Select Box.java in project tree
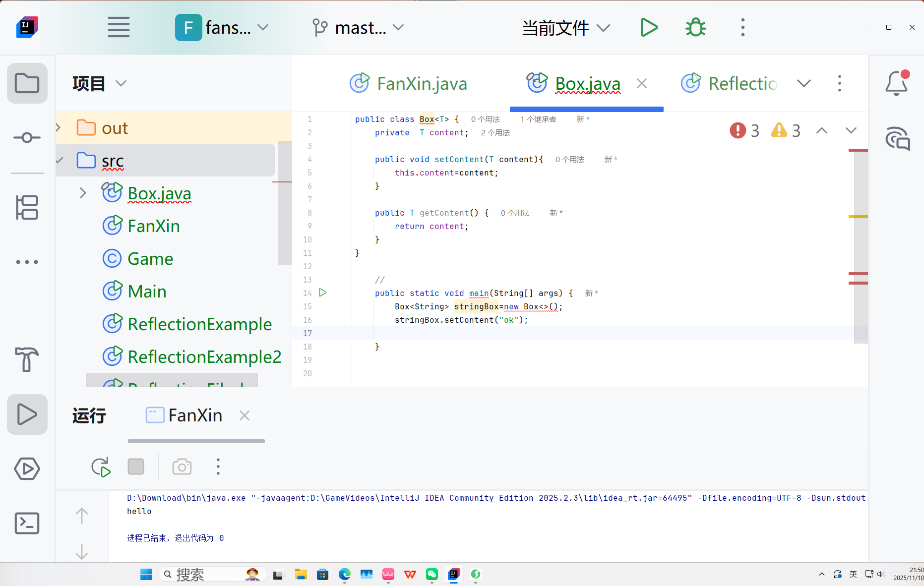Image resolution: width=924 pixels, height=586 pixels. pyautogui.click(x=159, y=193)
